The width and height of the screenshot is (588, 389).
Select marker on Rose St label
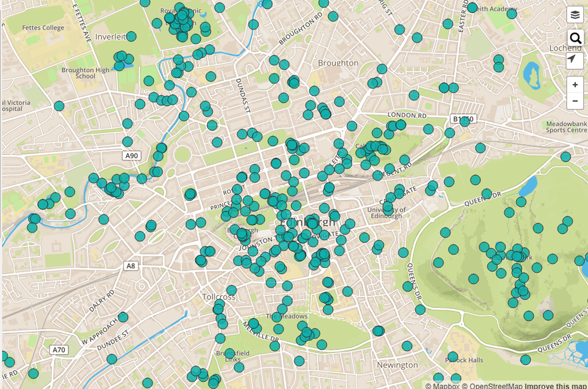tap(237, 189)
